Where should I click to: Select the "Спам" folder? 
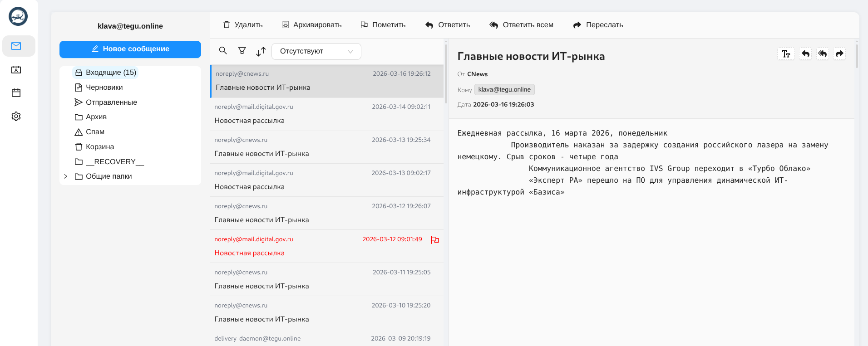click(x=95, y=132)
